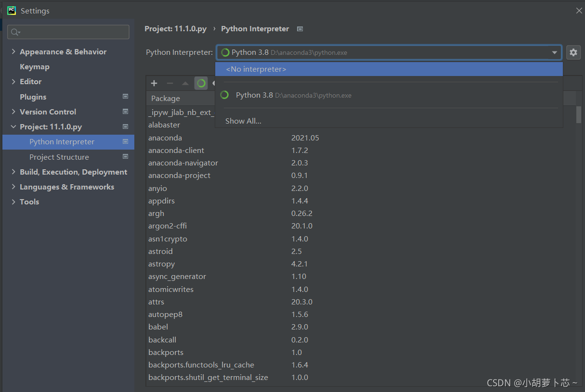Select the anaconda package row
The height and width of the screenshot is (392, 585).
361,138
